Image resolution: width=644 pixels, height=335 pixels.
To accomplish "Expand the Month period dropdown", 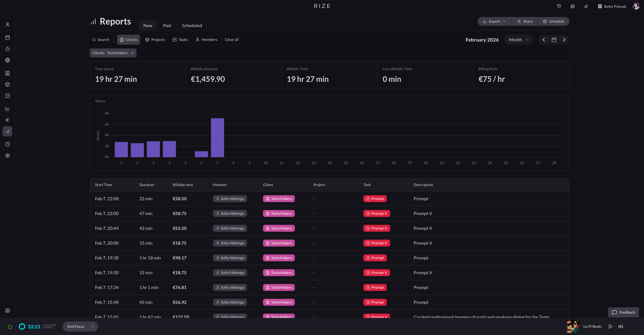I will point(518,40).
